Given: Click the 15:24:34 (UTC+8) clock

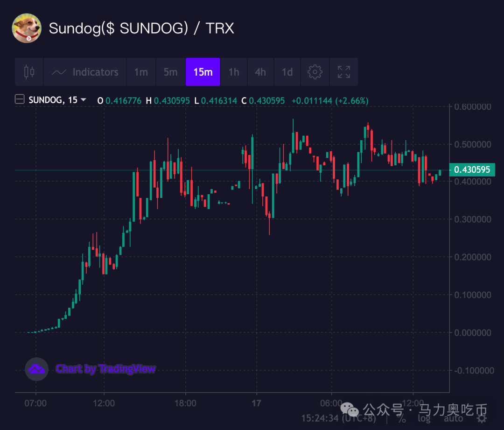Looking at the screenshot, I should pyautogui.click(x=338, y=418).
